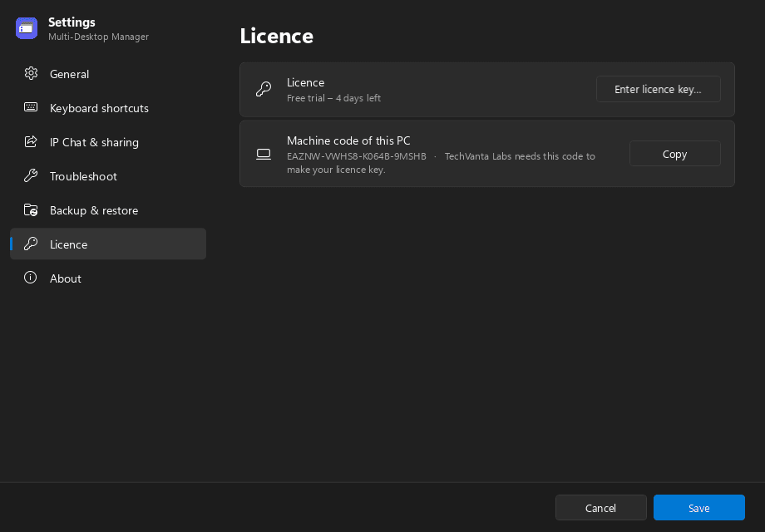Click the Backup & restore folder icon
765x532 pixels.
(x=31, y=209)
